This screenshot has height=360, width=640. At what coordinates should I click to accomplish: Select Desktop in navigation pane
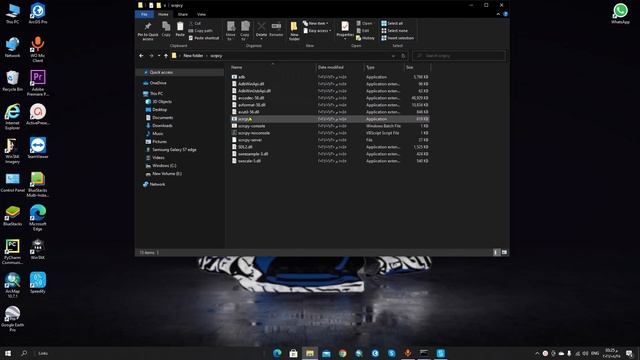(x=159, y=109)
